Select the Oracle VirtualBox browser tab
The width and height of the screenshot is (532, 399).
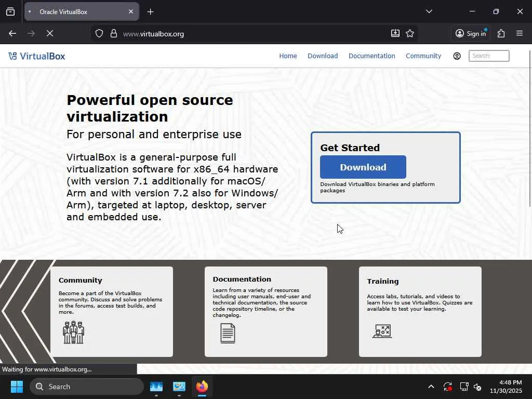[x=82, y=11]
